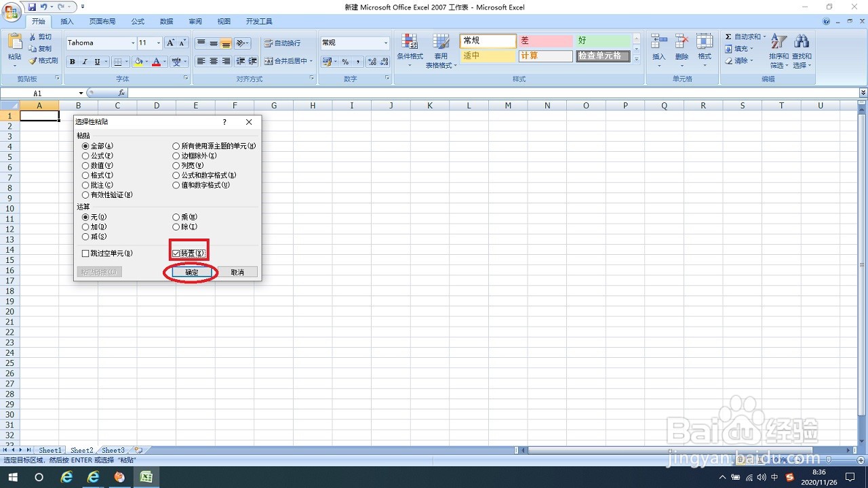The image size is (868, 488).
Task: Apply percent style (%) button
Action: (x=345, y=62)
